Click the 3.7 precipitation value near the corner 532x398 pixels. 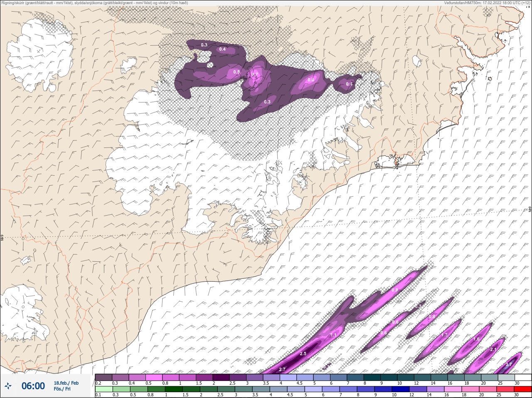(x=509, y=365)
